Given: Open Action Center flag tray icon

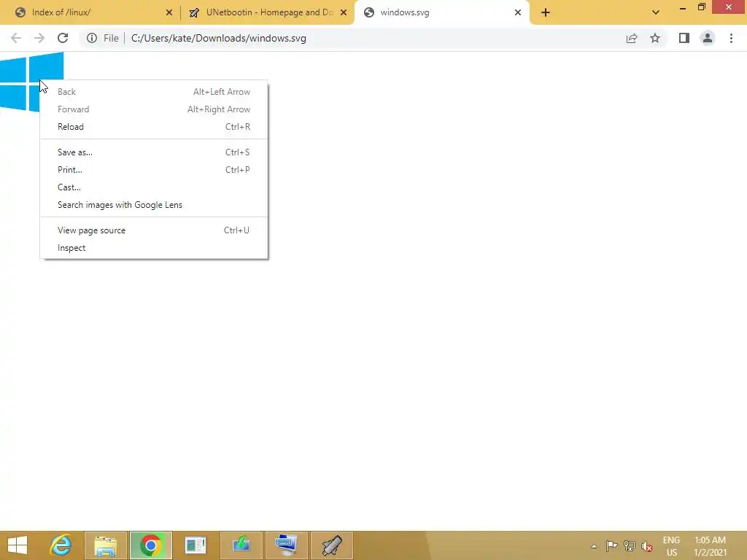Looking at the screenshot, I should pyautogui.click(x=612, y=545).
